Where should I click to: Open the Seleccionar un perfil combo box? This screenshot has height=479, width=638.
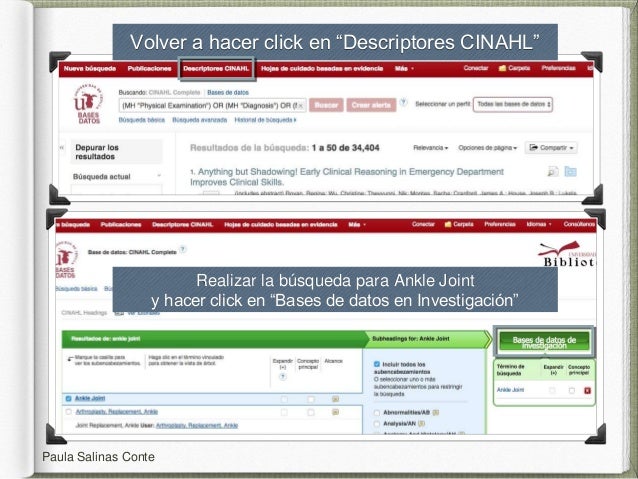[513, 104]
